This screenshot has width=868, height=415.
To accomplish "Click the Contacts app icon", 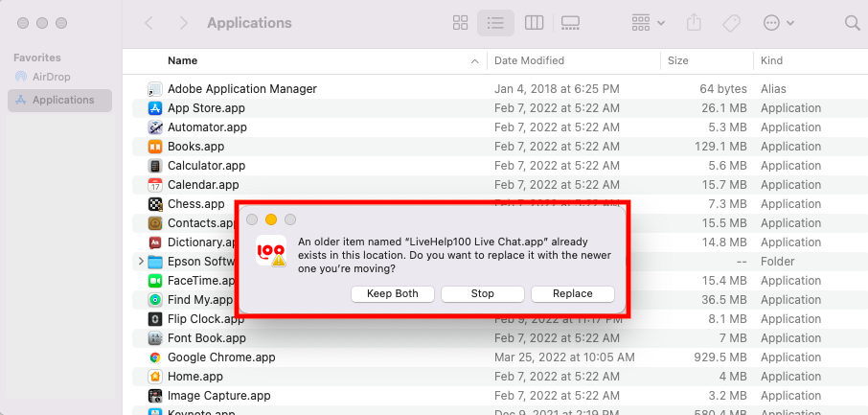I will coord(155,222).
